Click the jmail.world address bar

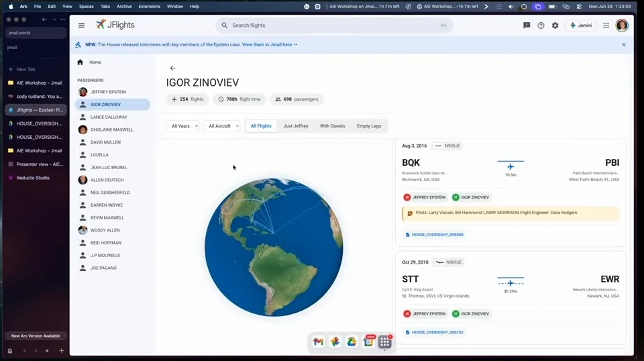(x=36, y=33)
